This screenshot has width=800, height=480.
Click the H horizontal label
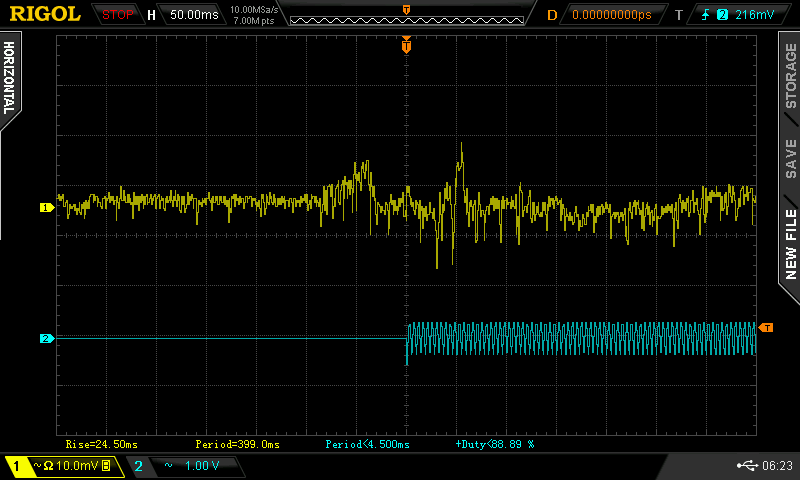[x=151, y=15]
